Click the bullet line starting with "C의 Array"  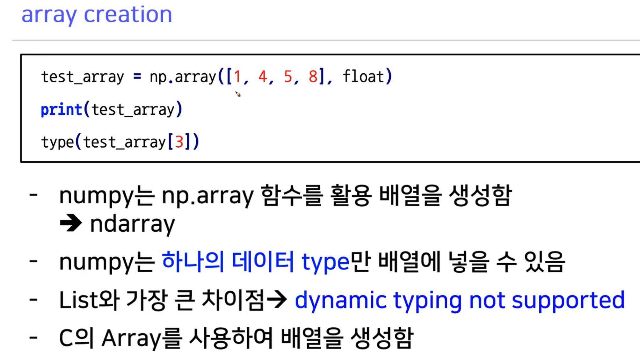pyautogui.click(x=236, y=338)
